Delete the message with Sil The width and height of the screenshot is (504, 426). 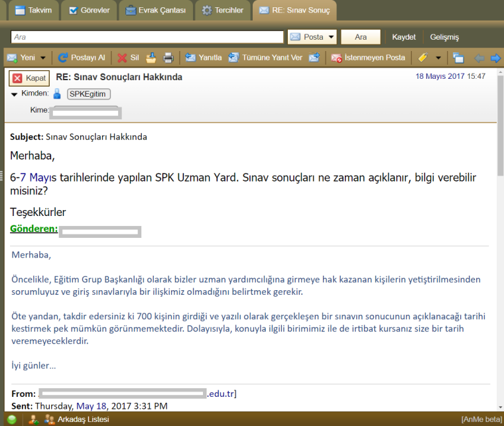(x=128, y=58)
